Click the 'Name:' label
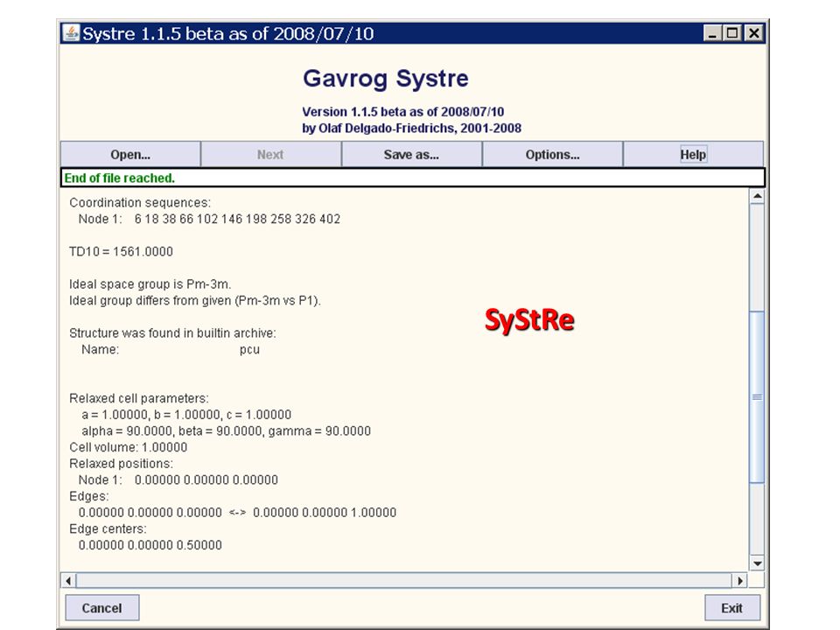This screenshot has width=840, height=630. click(x=100, y=350)
